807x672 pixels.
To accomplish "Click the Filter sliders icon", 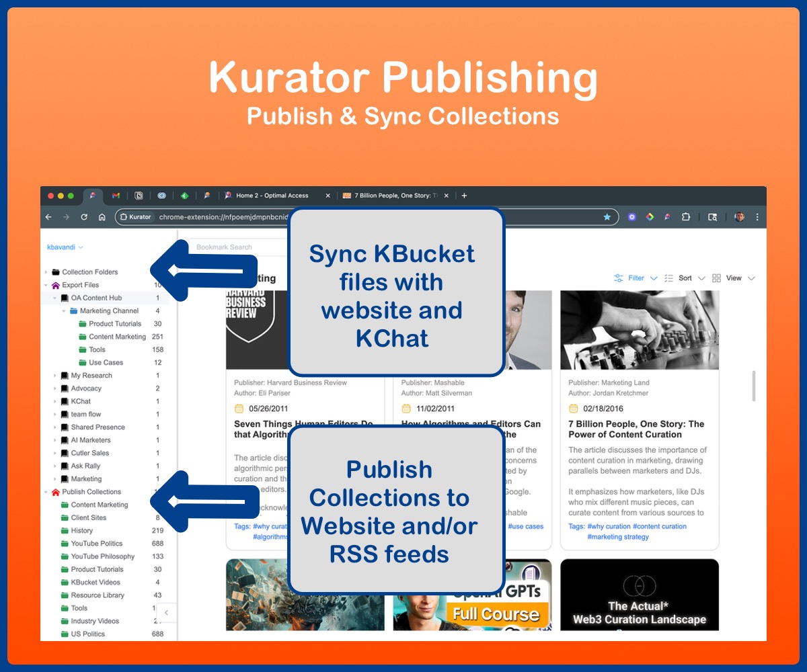I will pyautogui.click(x=618, y=278).
